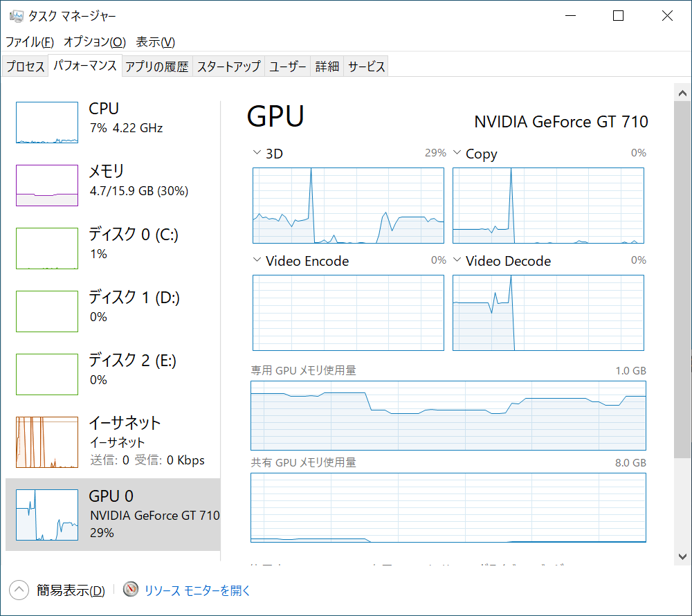Open the ファイル(F) menu
The width and height of the screenshot is (692, 616).
(x=30, y=42)
